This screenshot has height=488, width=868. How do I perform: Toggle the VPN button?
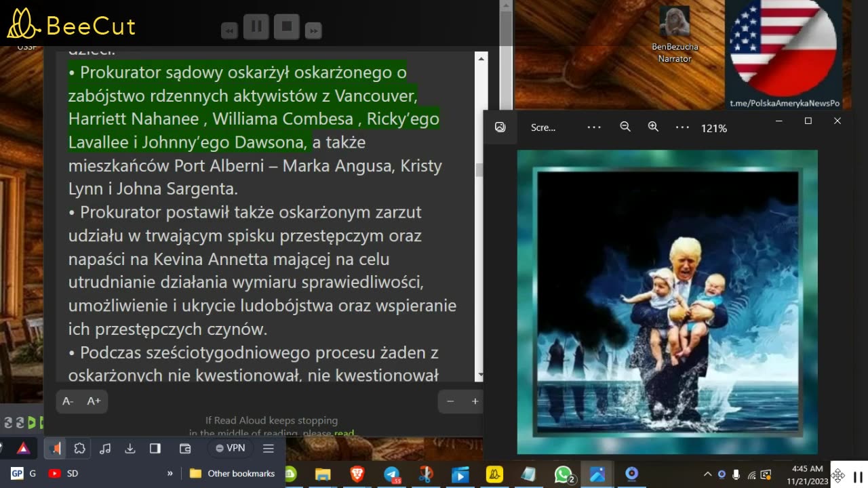pos(230,448)
